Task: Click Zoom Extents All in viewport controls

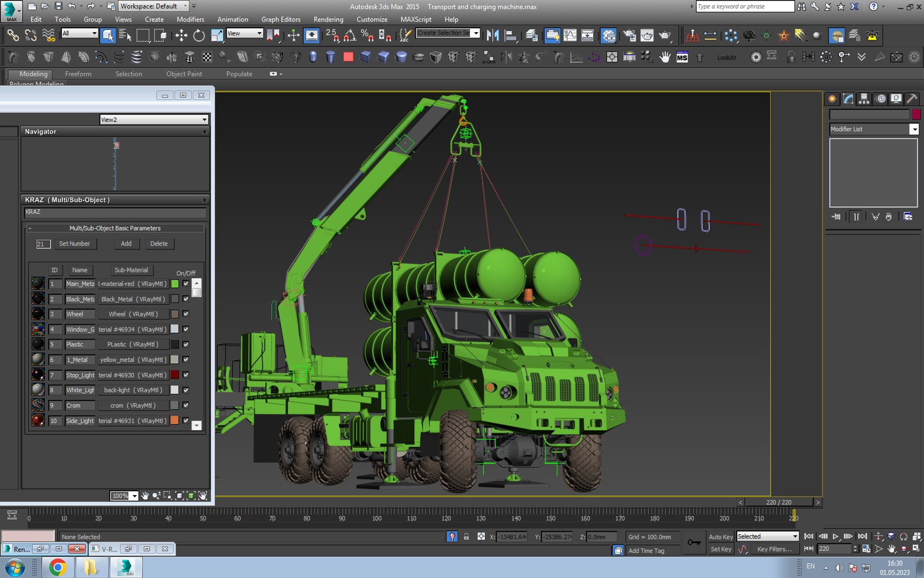Action: (917, 536)
